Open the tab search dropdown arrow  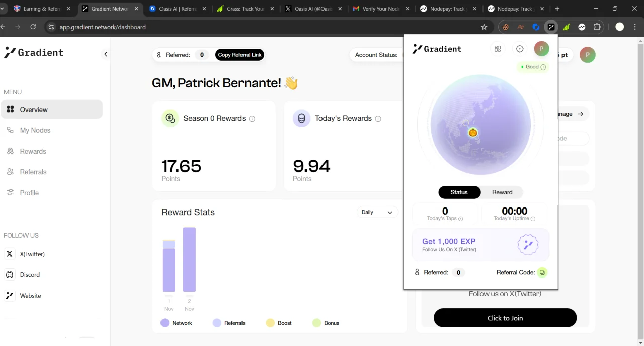[x=3, y=9]
